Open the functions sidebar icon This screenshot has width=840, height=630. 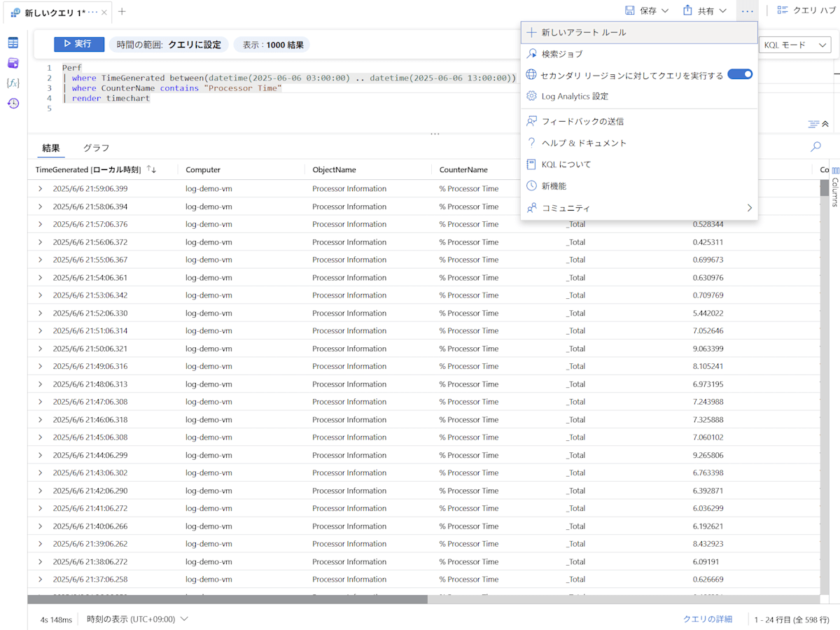(13, 83)
